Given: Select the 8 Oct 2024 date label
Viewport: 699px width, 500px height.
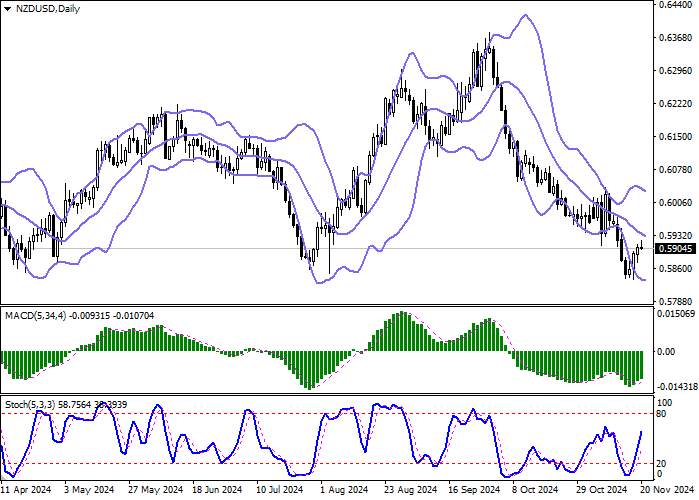Looking at the screenshot, I should point(535,490).
